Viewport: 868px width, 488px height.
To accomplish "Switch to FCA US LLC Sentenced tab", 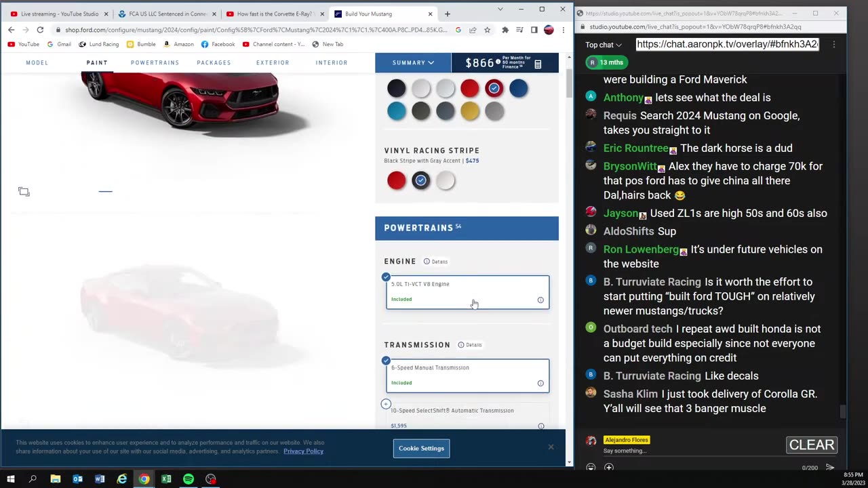I will (x=166, y=14).
